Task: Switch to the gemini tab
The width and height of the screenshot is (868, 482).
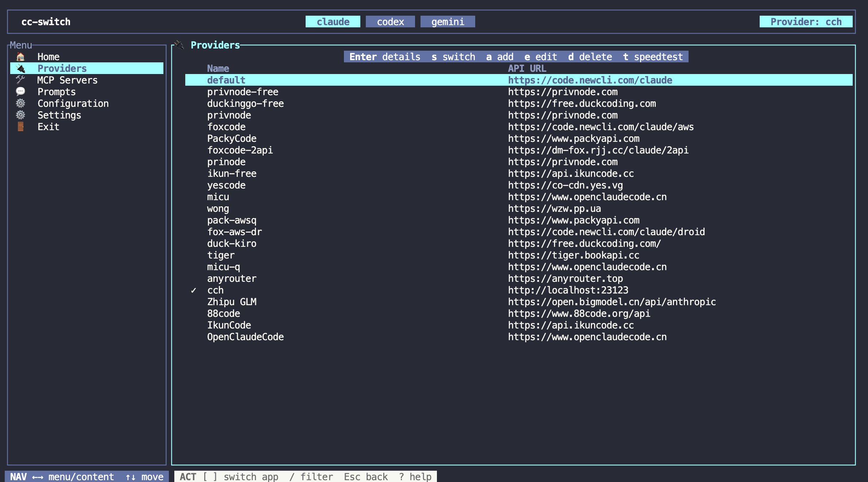Action: click(447, 22)
